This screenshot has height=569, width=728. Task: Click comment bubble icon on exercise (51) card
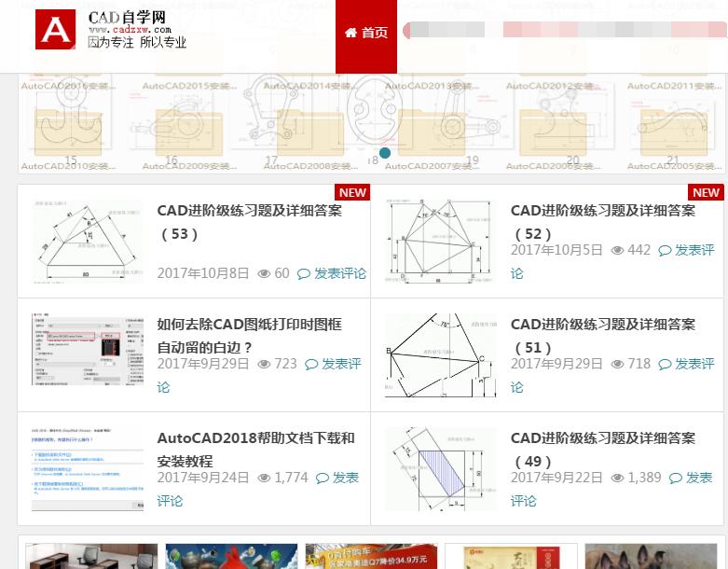tap(665, 365)
